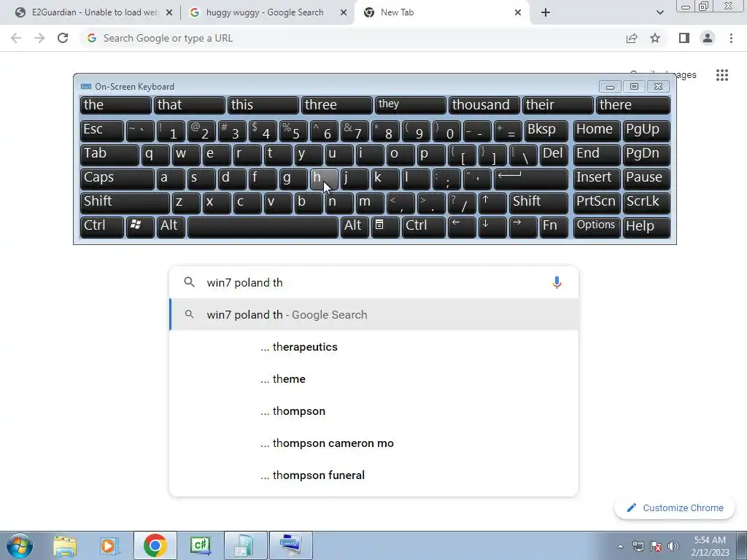
Task: Tap the PrtScn key
Action: click(597, 203)
